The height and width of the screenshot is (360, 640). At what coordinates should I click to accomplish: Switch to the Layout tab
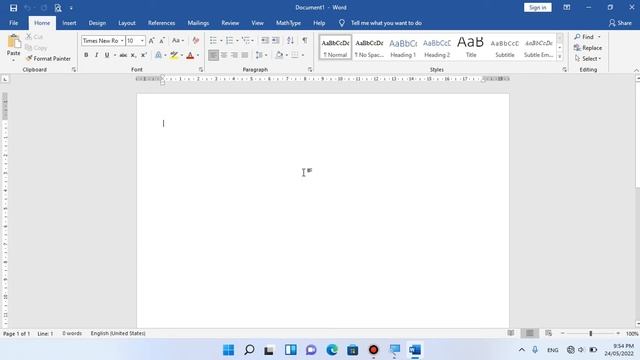tap(127, 23)
